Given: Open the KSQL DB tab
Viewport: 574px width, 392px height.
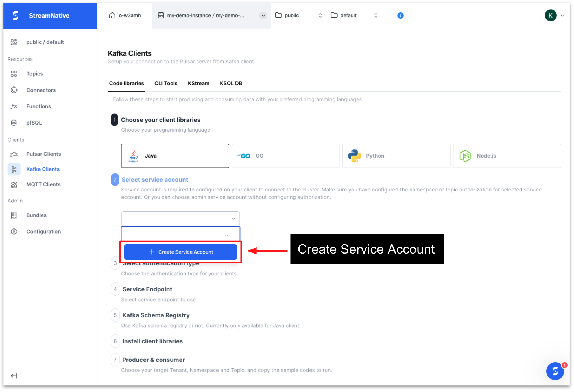Looking at the screenshot, I should click(231, 83).
